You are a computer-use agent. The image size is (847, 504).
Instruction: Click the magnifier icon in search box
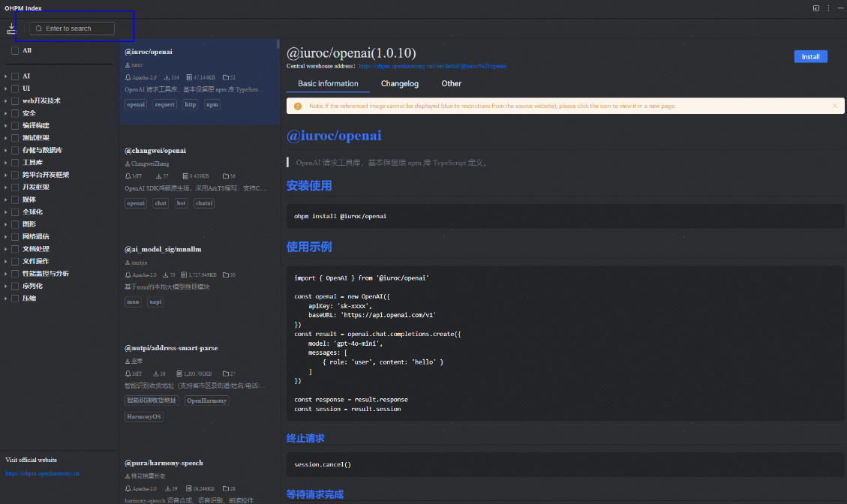(39, 28)
